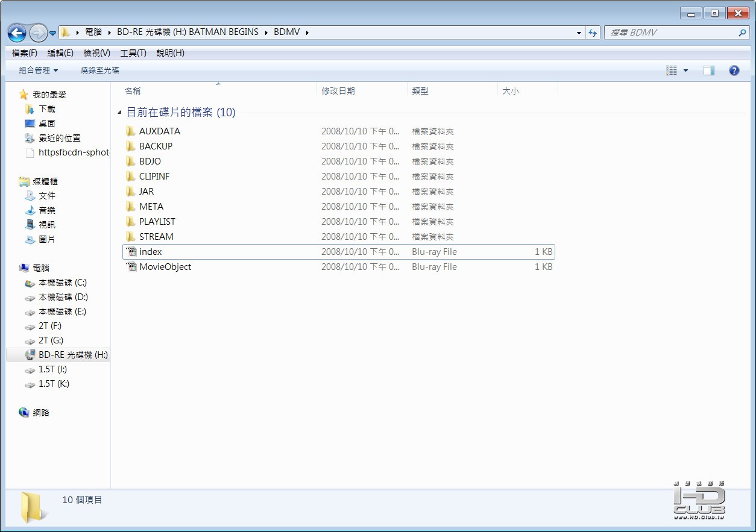
Task: Open the 視訊 library
Action: [x=47, y=225]
